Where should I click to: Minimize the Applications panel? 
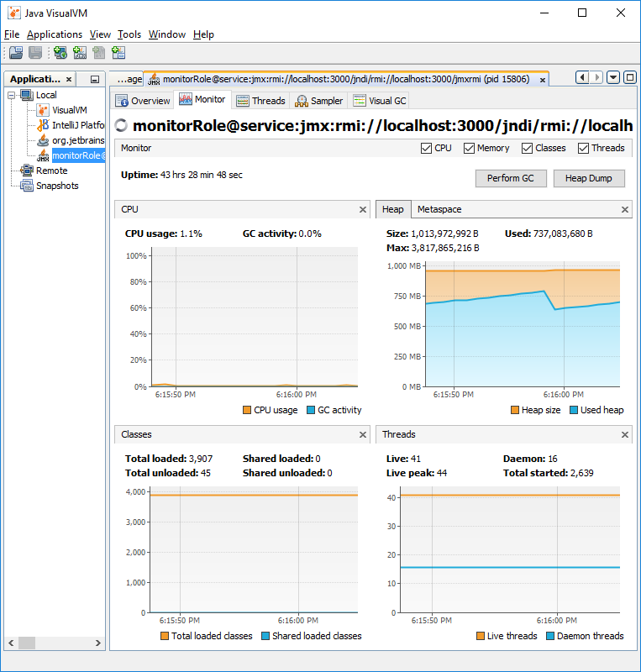(x=95, y=79)
